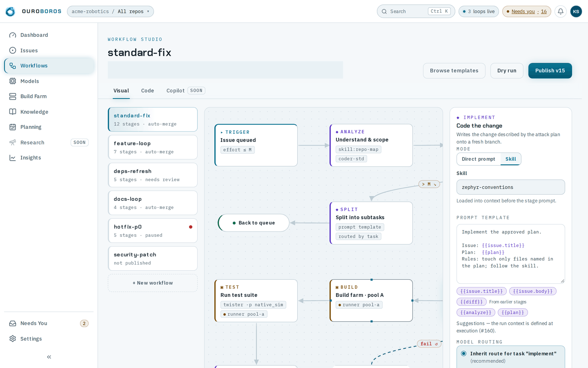Screen dimensions: 588x368
Task: Click the 3 loops live indicator
Action: point(479,11)
